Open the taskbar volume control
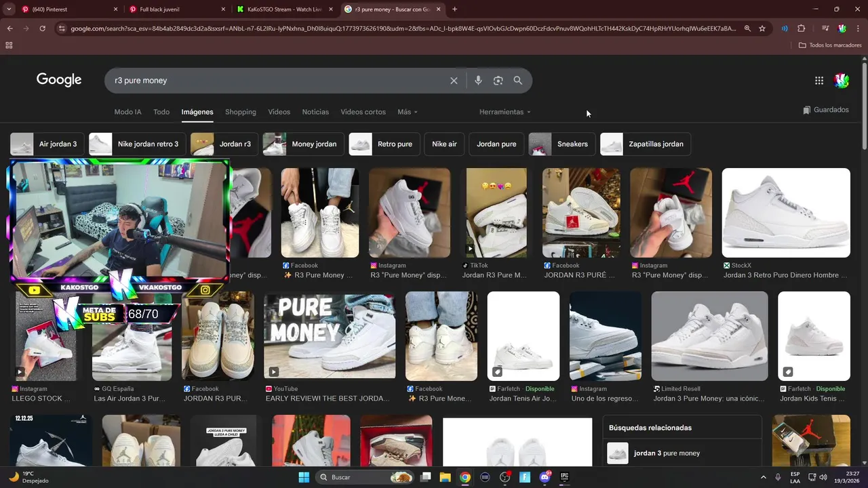 tap(824, 477)
